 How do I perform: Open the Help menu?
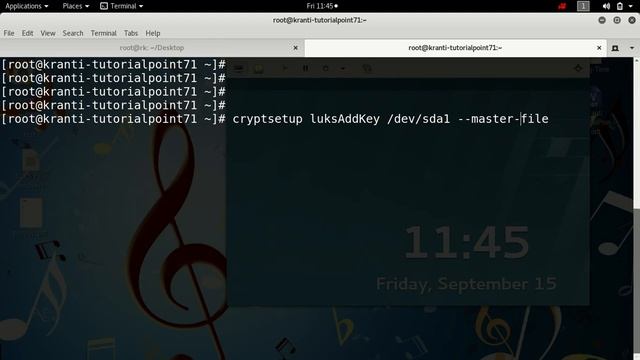[153, 33]
